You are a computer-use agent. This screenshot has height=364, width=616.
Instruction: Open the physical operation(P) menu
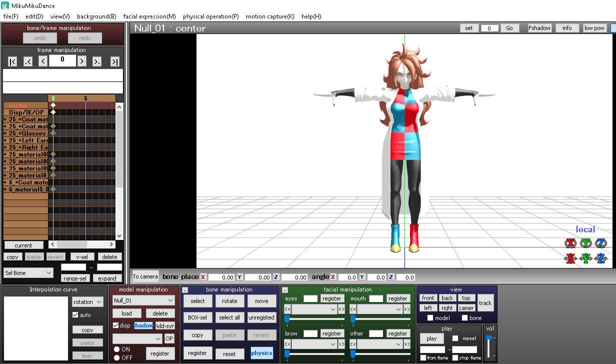pos(210,16)
